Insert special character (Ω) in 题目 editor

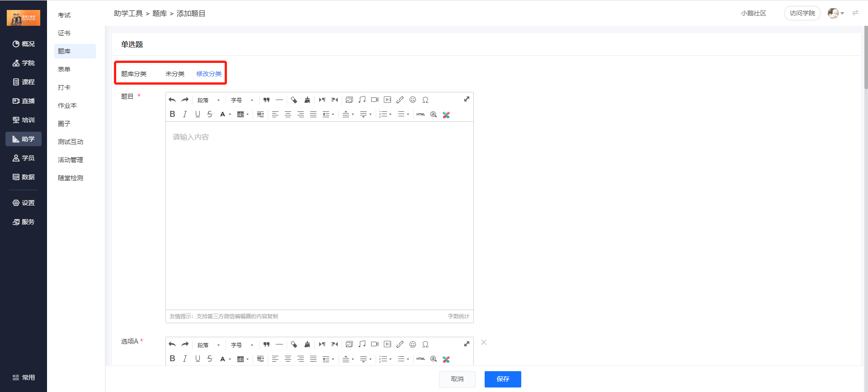tap(425, 100)
